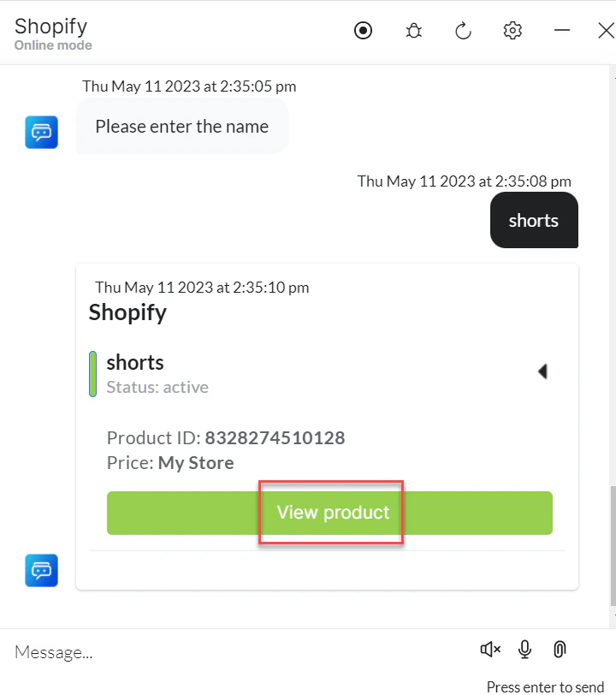Click inside the Message input field
616x695 pixels.
pos(171,651)
